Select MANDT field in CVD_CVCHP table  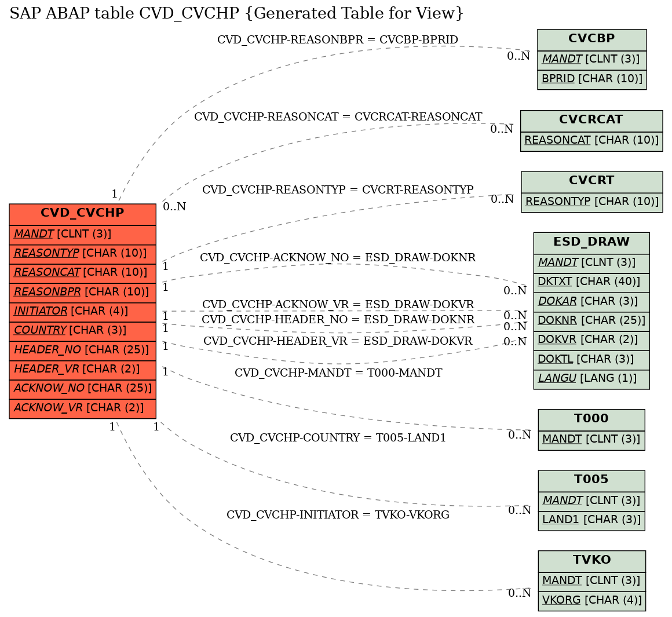[x=82, y=234]
